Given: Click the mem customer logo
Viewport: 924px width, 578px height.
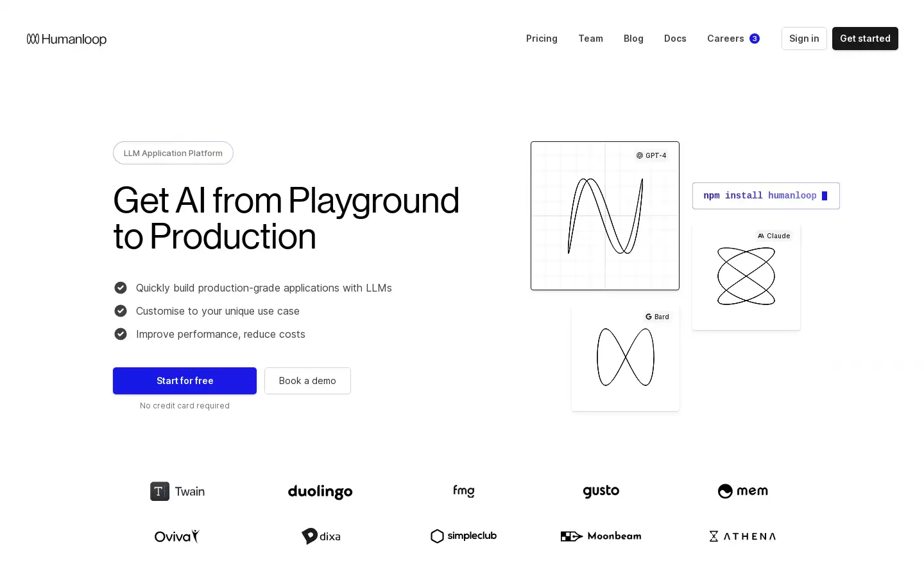Looking at the screenshot, I should (x=743, y=491).
